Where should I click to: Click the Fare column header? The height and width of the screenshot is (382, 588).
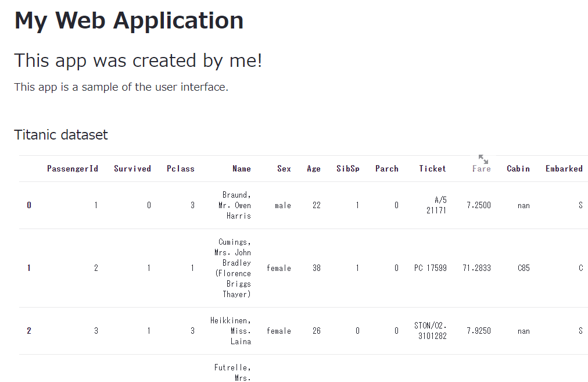point(482,169)
